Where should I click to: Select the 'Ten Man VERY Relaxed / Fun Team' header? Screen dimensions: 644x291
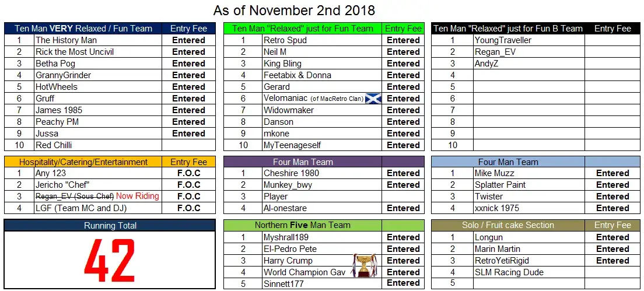coord(83,29)
